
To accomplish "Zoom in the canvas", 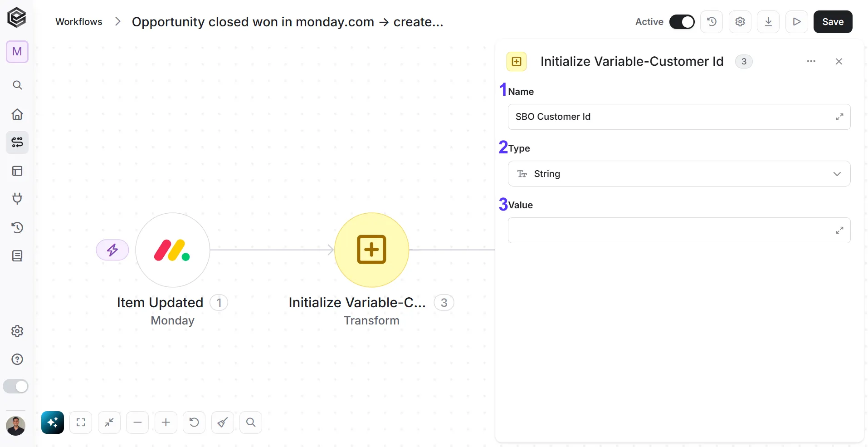I will (166, 422).
